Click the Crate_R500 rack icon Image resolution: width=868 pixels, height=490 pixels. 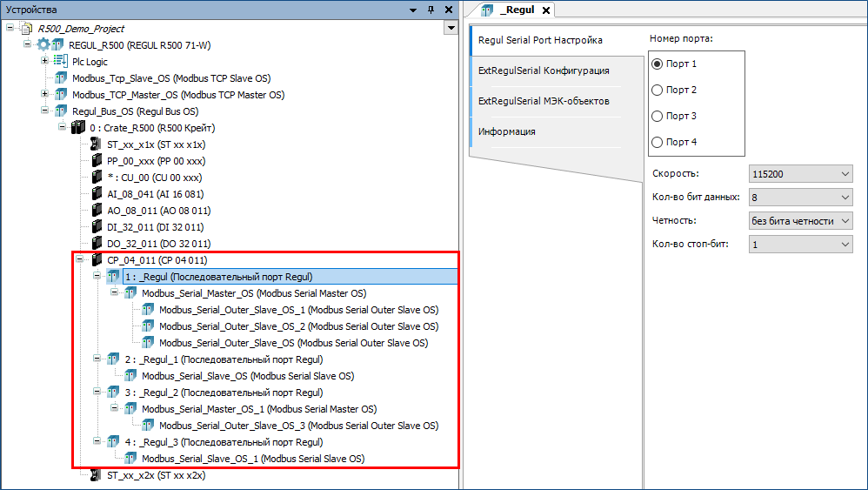pos(78,128)
